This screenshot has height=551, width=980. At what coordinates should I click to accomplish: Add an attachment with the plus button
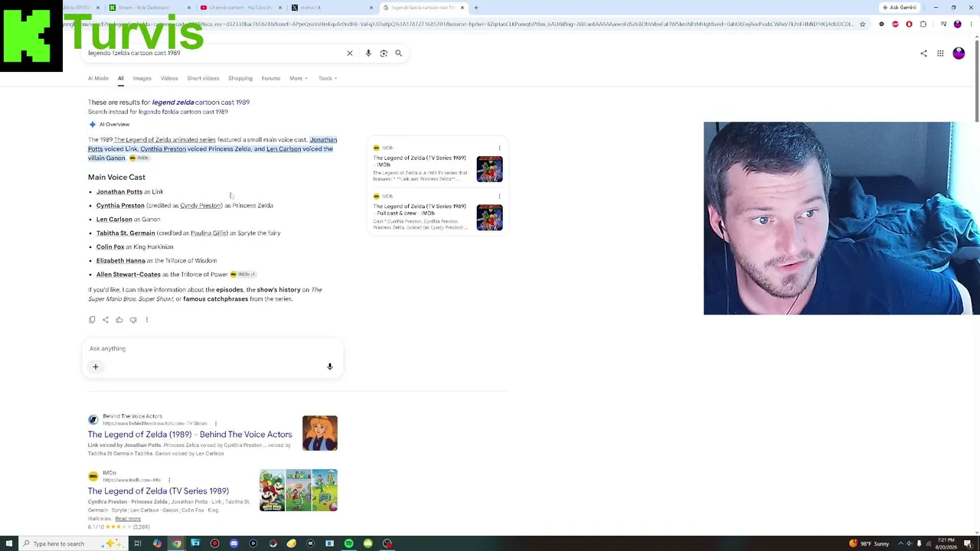click(96, 367)
